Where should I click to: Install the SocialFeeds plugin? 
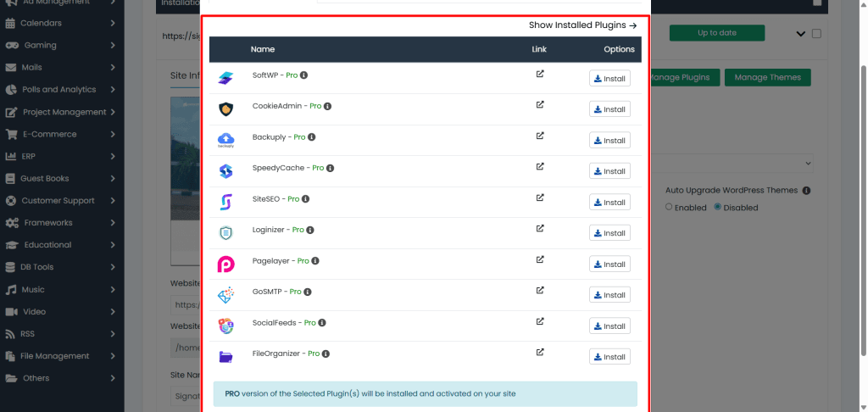tap(609, 326)
